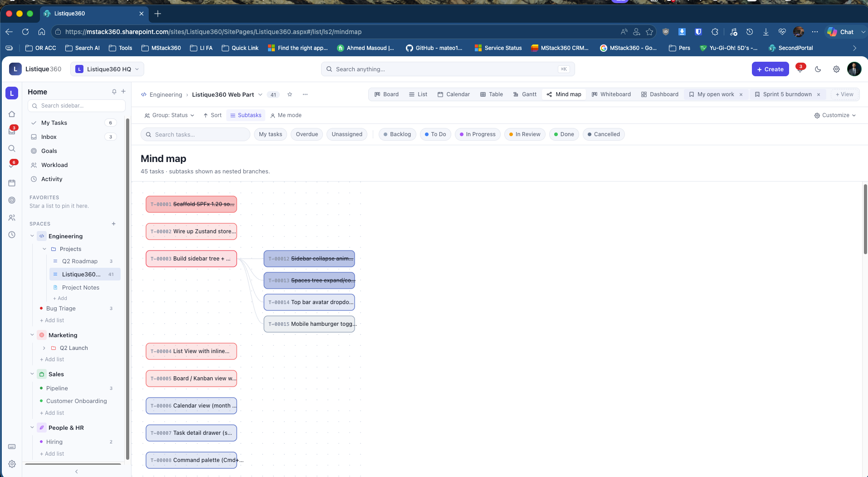
Task: Click the Sort button
Action: coord(213,115)
